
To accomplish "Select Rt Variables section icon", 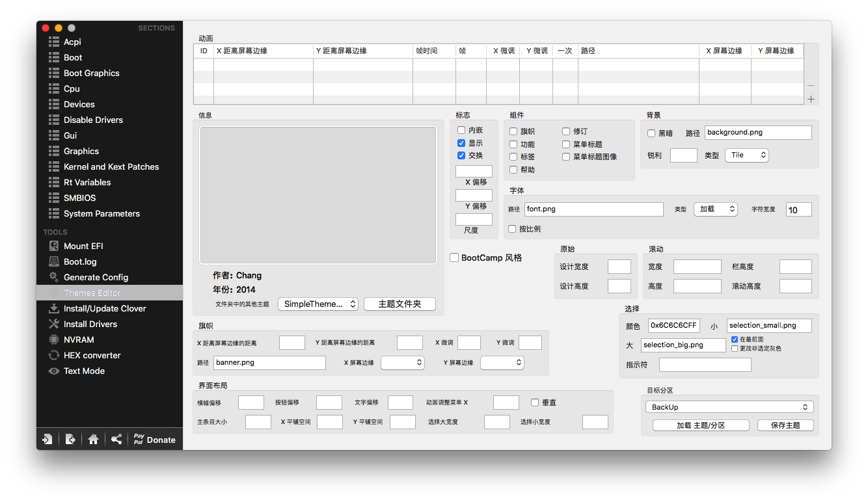I will [54, 182].
